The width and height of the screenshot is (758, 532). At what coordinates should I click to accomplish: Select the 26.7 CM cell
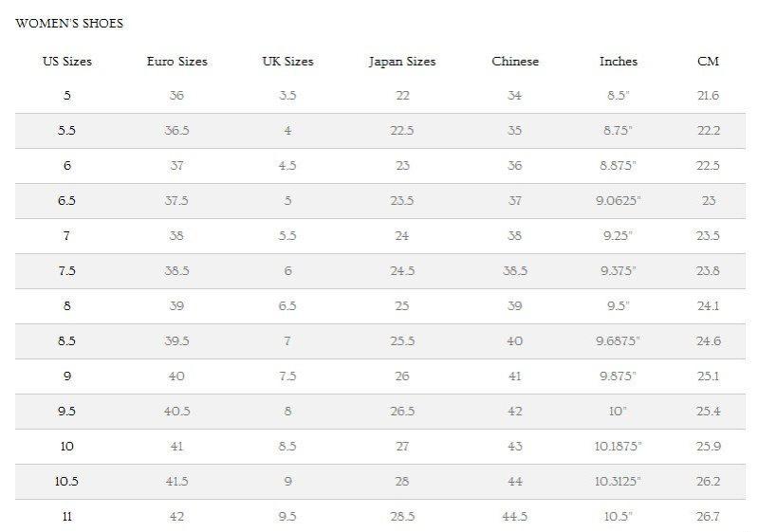click(708, 517)
